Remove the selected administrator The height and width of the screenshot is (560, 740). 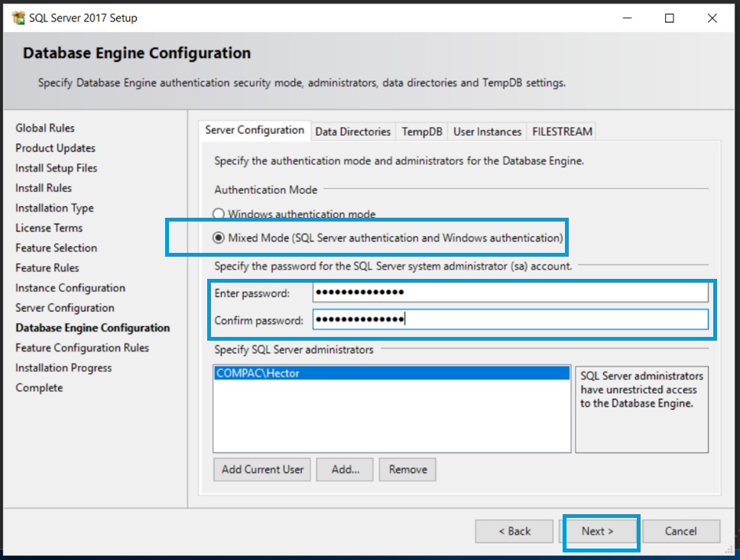(407, 469)
